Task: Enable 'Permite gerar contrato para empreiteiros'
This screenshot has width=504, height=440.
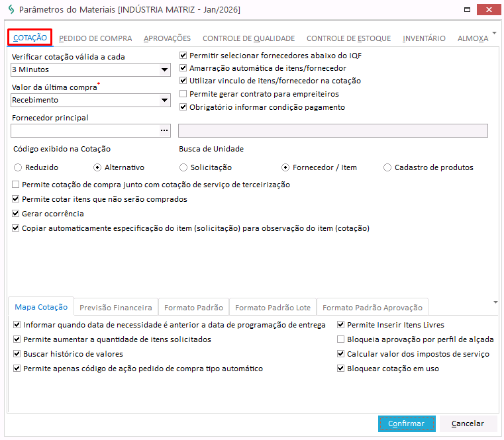Action: pos(183,94)
